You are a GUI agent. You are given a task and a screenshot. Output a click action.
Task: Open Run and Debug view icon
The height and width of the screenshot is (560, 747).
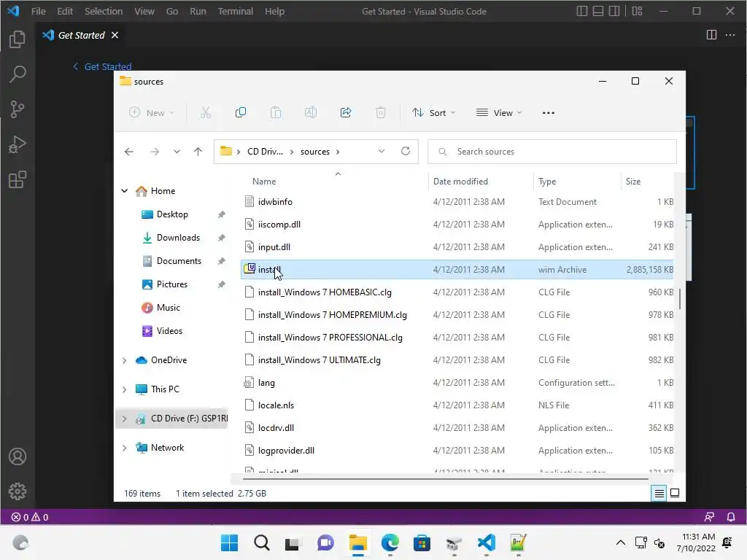pyautogui.click(x=18, y=144)
